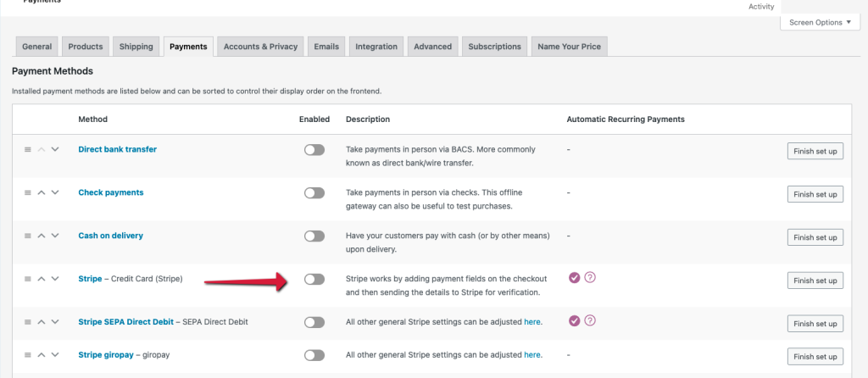Enable the Stripe Credit Card toggle
The height and width of the screenshot is (378, 868).
pos(314,279)
